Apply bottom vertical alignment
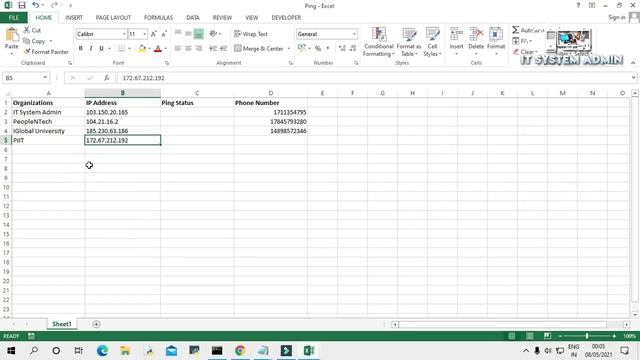Viewport: 640px width, 360px height. 198,33
